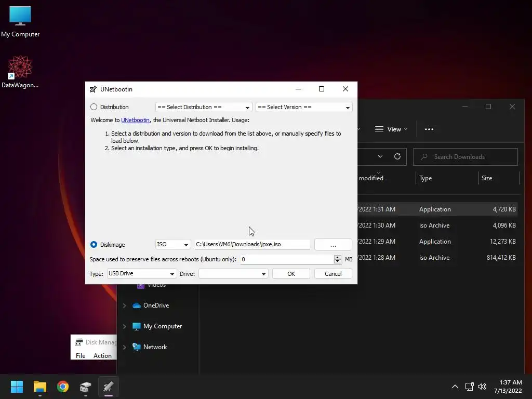Open the USB Drive type dropdown
The image size is (532, 399).
142,273
